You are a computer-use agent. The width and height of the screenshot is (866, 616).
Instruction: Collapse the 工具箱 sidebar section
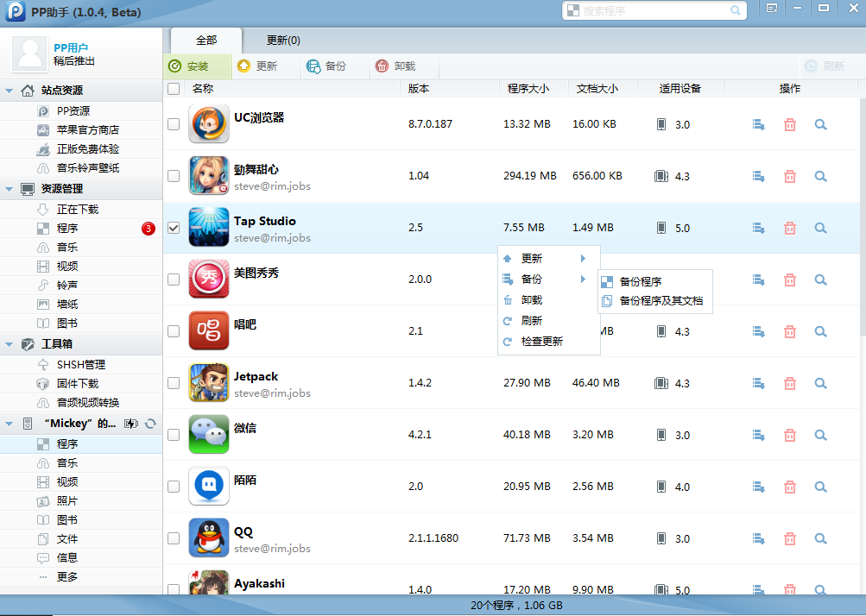(9, 344)
